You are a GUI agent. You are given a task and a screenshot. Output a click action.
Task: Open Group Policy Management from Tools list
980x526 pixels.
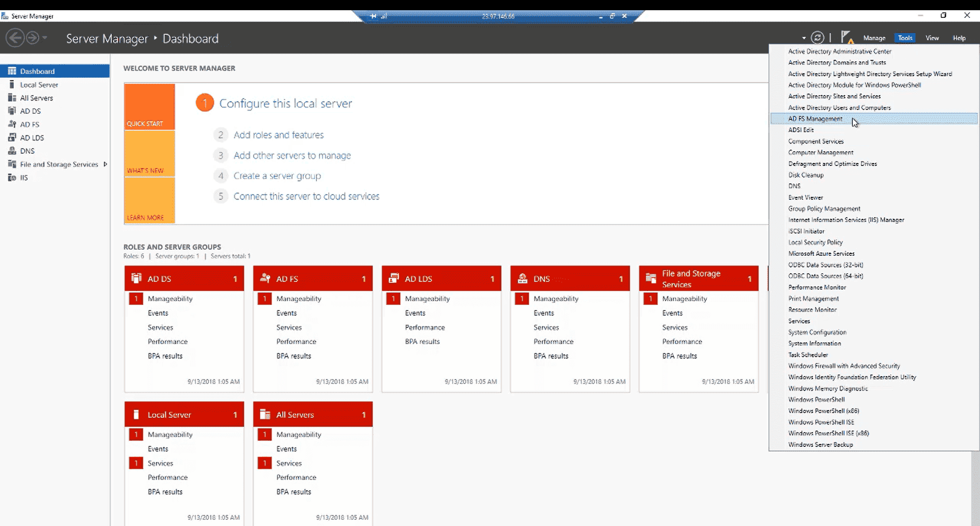click(x=824, y=209)
